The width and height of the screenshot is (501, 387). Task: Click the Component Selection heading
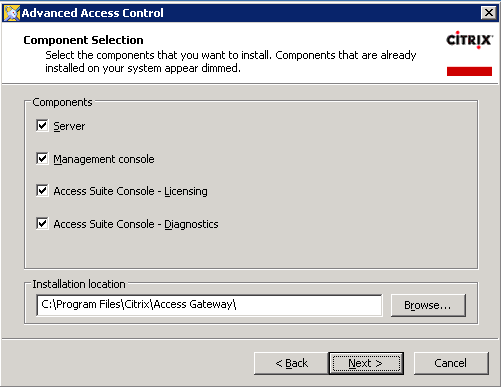[x=83, y=40]
